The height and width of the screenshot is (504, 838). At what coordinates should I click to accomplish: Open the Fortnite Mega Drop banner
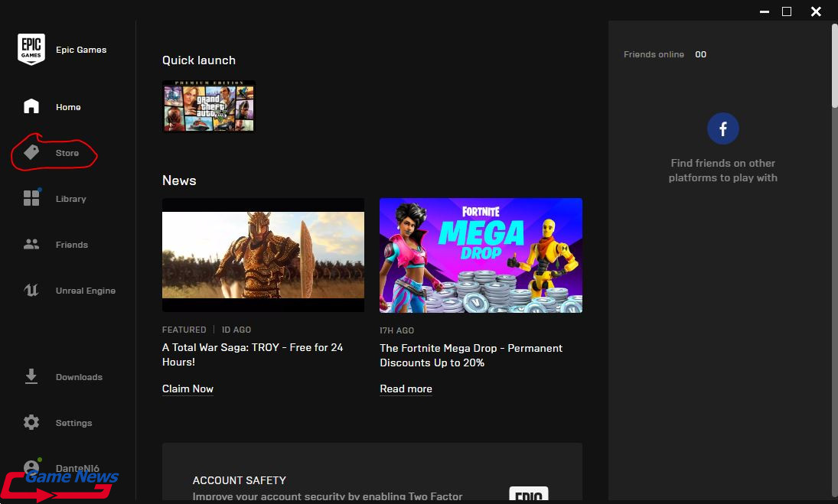click(x=481, y=255)
